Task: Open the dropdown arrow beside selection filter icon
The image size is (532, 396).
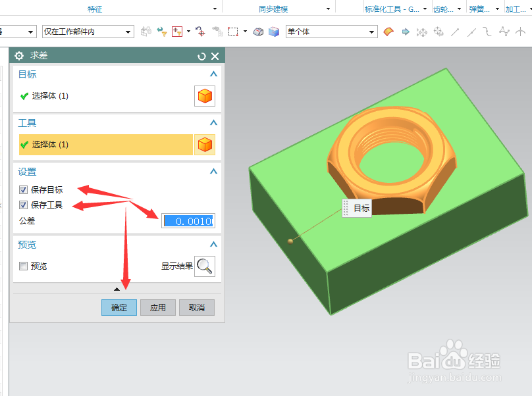Action: [x=189, y=32]
